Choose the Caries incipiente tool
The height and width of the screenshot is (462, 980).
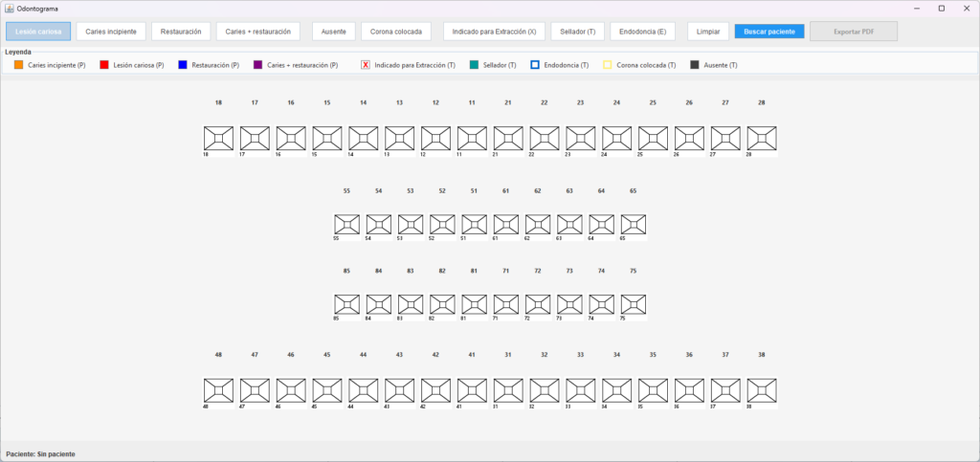(111, 32)
